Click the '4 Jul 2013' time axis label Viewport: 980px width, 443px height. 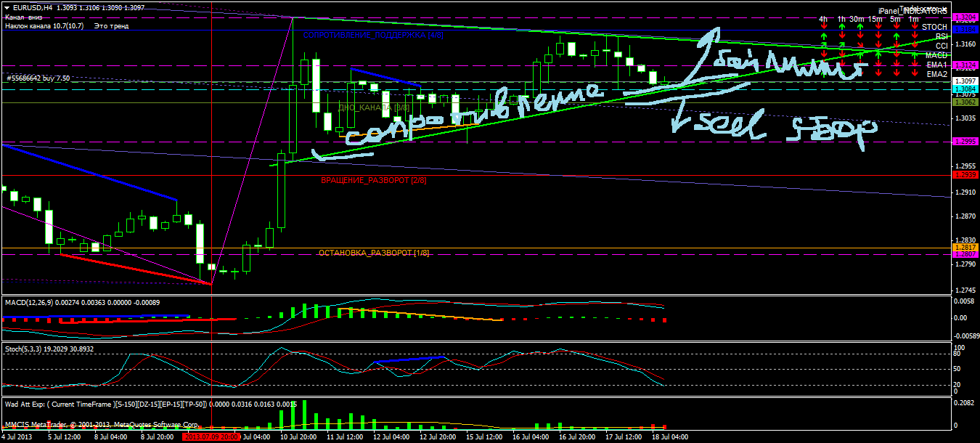pos(17,437)
